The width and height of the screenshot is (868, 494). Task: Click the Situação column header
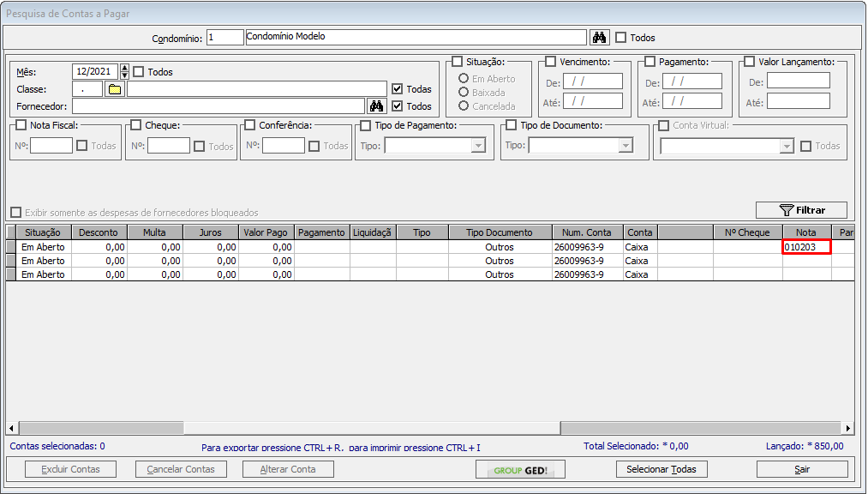(44, 232)
